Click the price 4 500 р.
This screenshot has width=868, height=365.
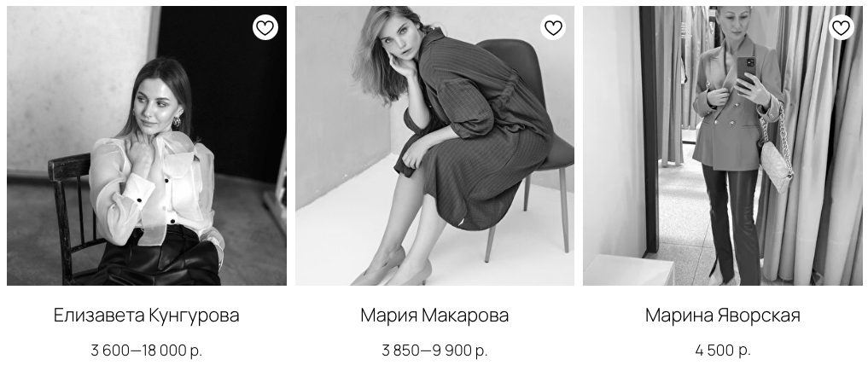[722, 351]
